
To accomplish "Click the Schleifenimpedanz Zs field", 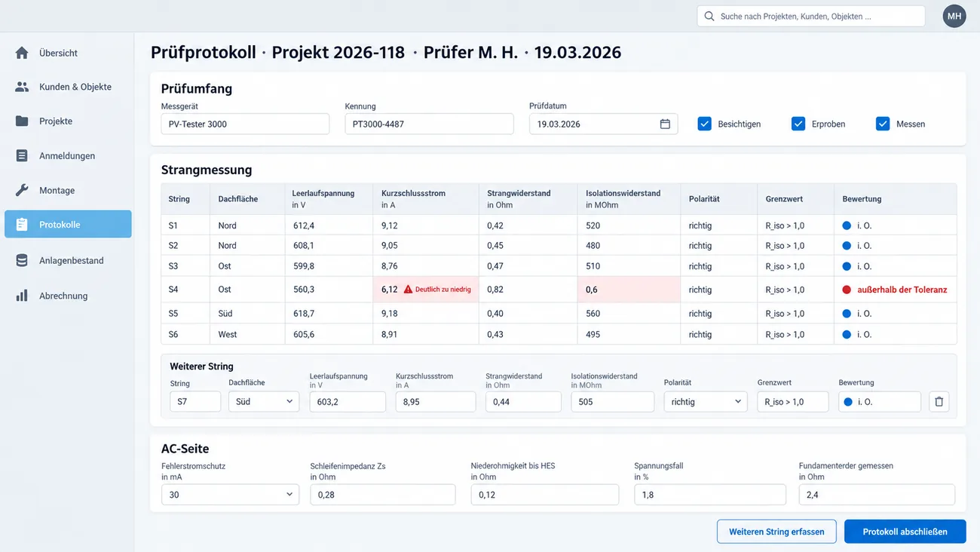I will [383, 495].
